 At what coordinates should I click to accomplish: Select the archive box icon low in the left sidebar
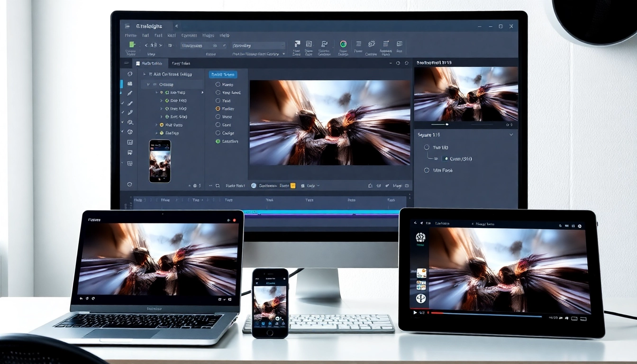(129, 163)
